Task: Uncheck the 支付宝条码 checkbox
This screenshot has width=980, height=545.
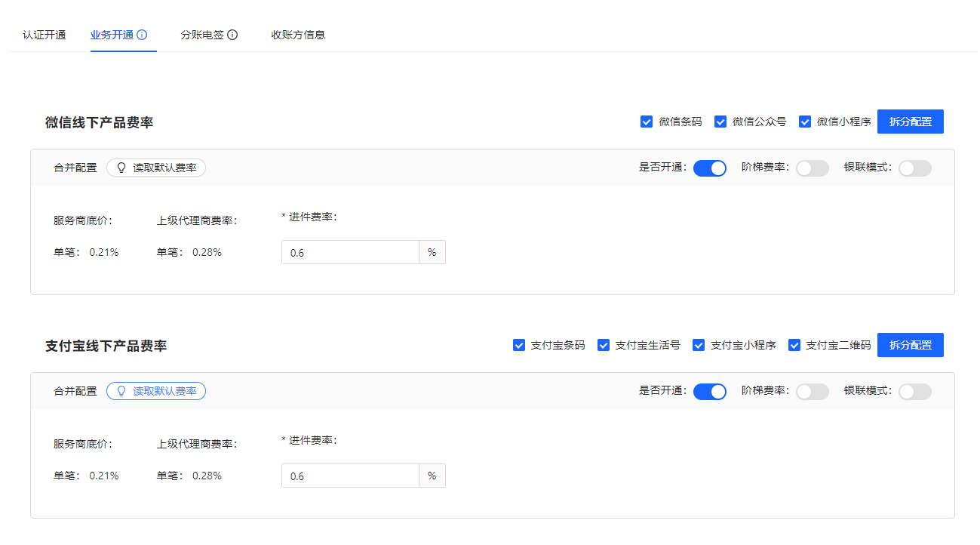Action: [x=519, y=345]
